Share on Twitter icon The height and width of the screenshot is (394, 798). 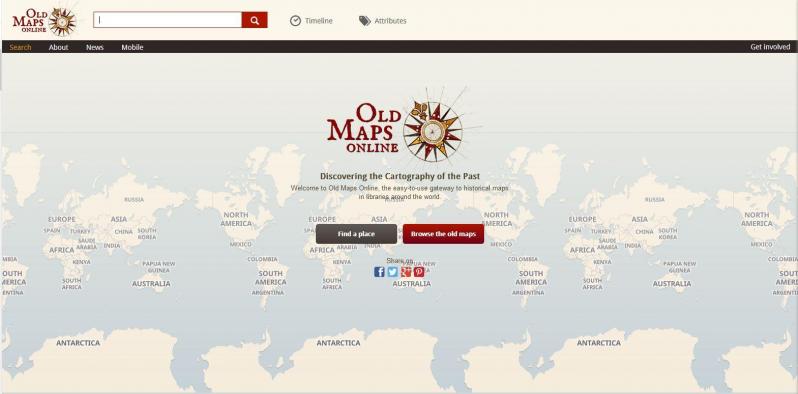(x=392, y=272)
